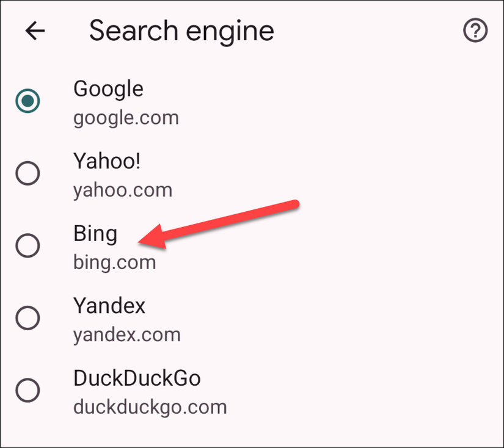
Task: Tap the Google label
Action: click(x=108, y=89)
